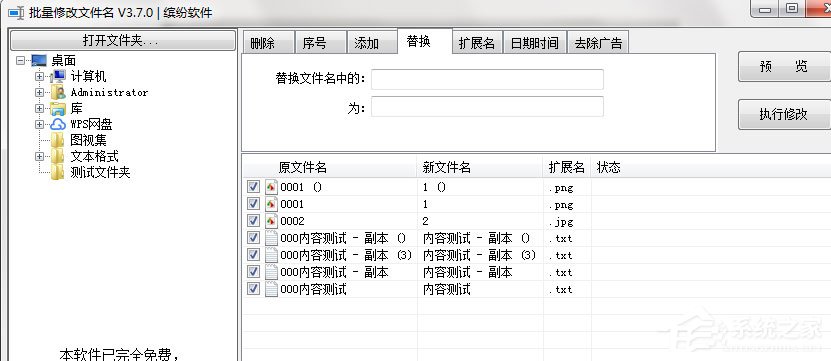Switch to the 序号 tab
831x361 pixels.
tap(320, 42)
